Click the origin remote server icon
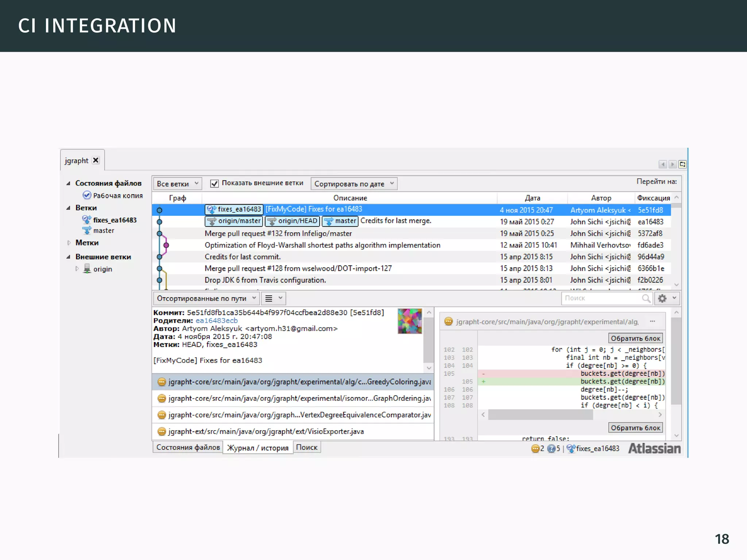The height and width of the screenshot is (560, 747). 87,269
